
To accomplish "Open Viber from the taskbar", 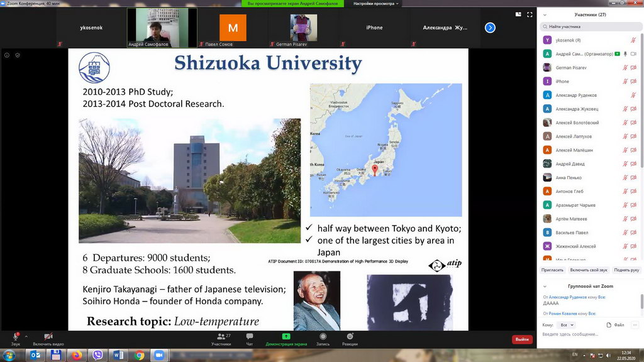I will point(97,355).
